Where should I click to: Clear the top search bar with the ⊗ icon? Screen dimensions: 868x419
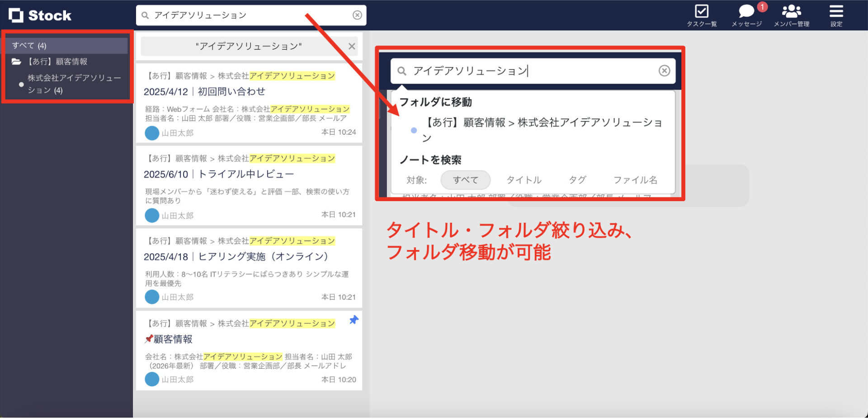(x=358, y=15)
